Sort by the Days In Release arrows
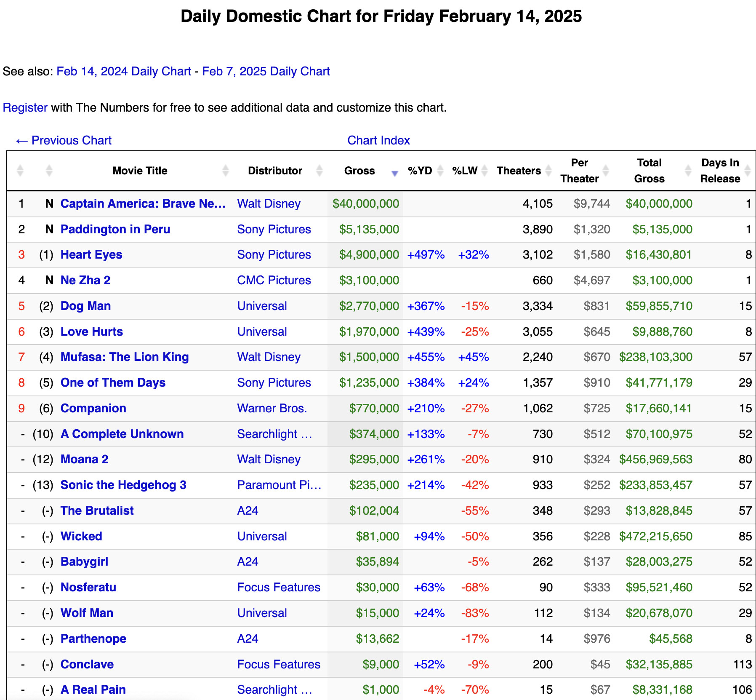The width and height of the screenshot is (756, 700). (x=748, y=171)
